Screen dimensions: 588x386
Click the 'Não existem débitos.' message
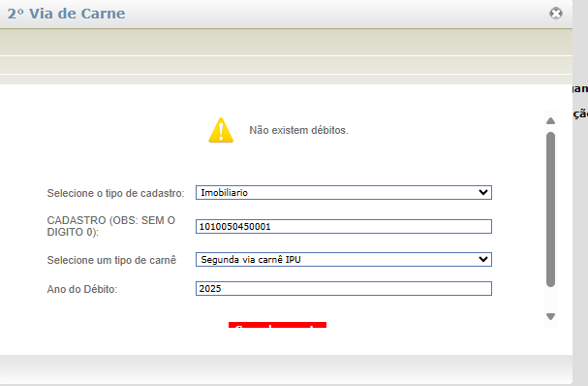(298, 130)
